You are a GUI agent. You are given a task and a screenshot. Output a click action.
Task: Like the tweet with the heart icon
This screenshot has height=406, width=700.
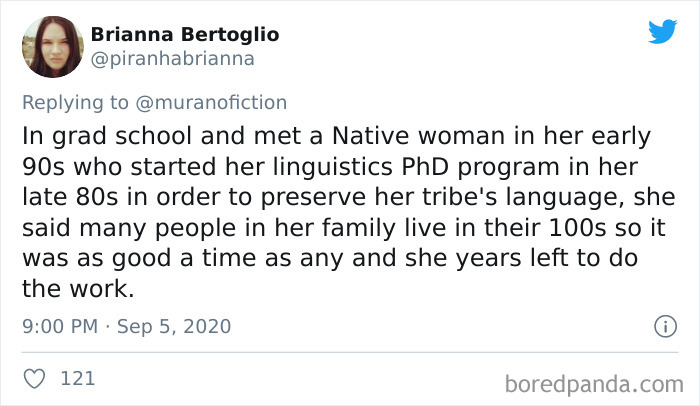(x=34, y=379)
